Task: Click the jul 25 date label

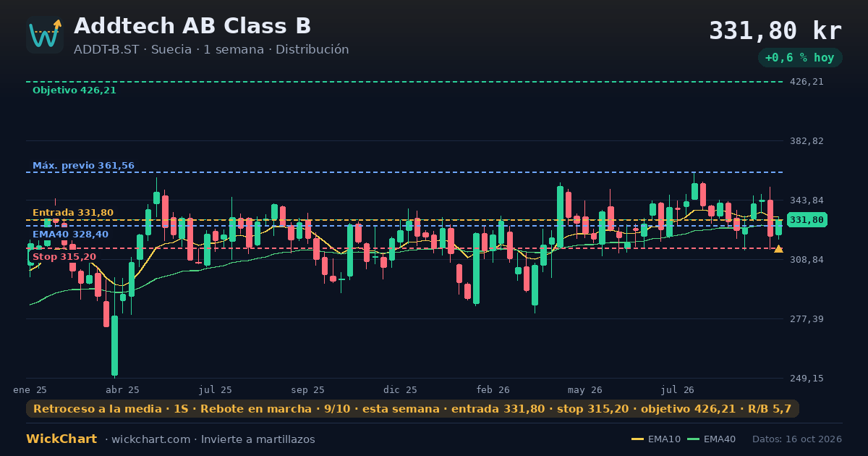Action: [x=216, y=390]
